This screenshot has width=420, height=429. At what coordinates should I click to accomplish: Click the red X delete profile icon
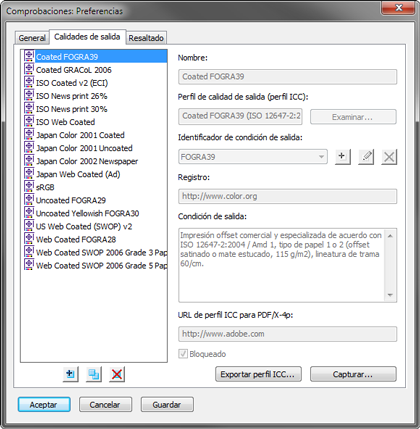click(x=117, y=374)
